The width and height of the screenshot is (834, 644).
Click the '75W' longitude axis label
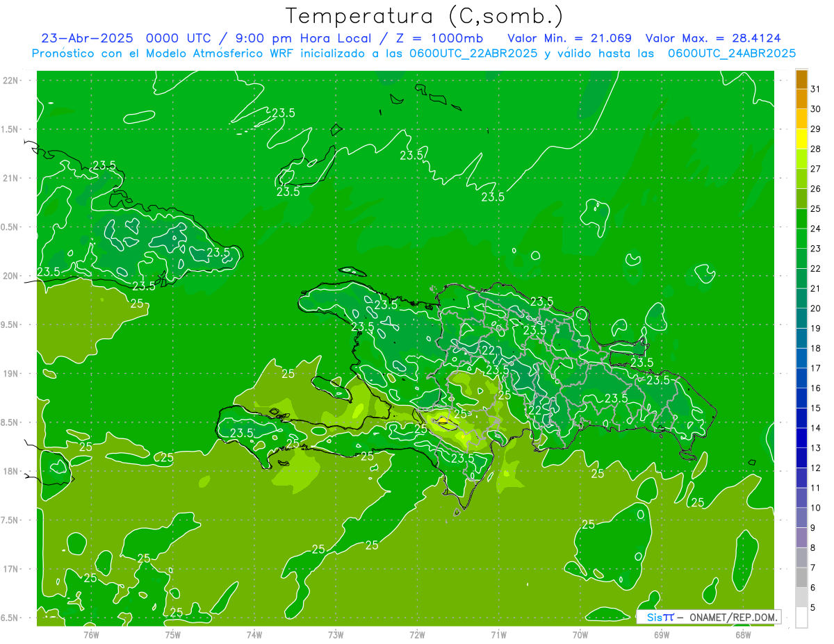[172, 634]
